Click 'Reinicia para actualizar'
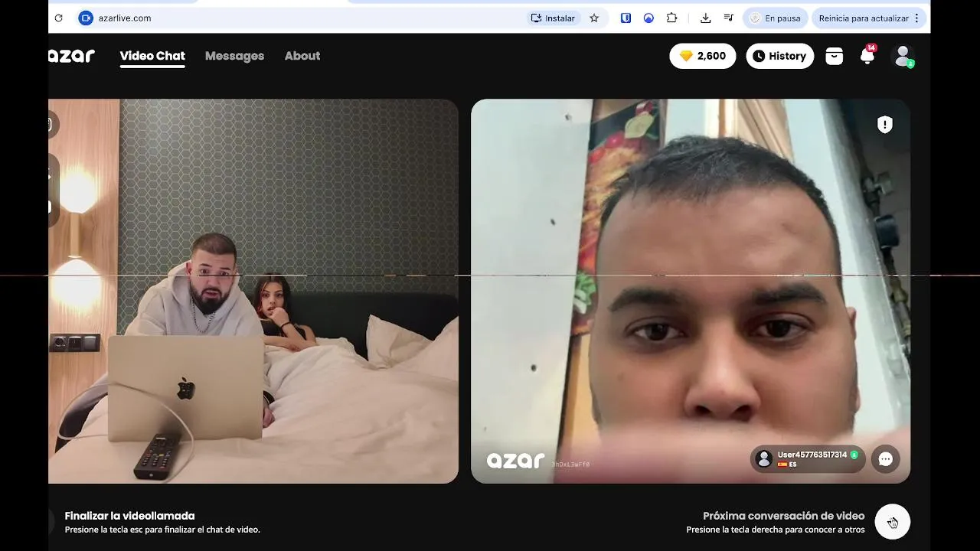This screenshot has height=551, width=980. (864, 18)
